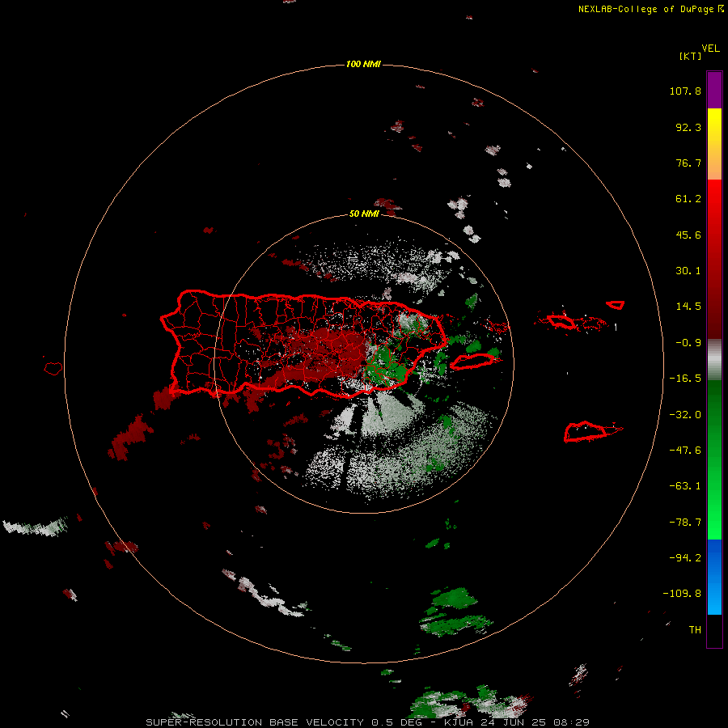The width and height of the screenshot is (728, 728).
Task: Click the 45.6 velocity scale value
Action: pyautogui.click(x=688, y=235)
